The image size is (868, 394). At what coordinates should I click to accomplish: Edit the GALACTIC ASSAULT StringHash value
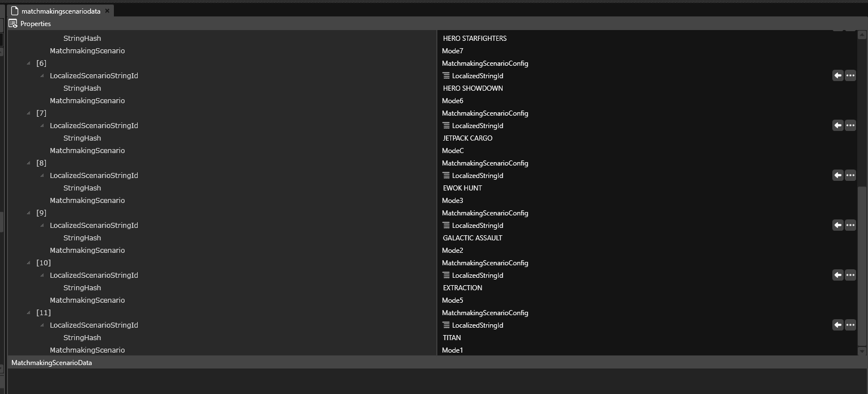coord(473,238)
